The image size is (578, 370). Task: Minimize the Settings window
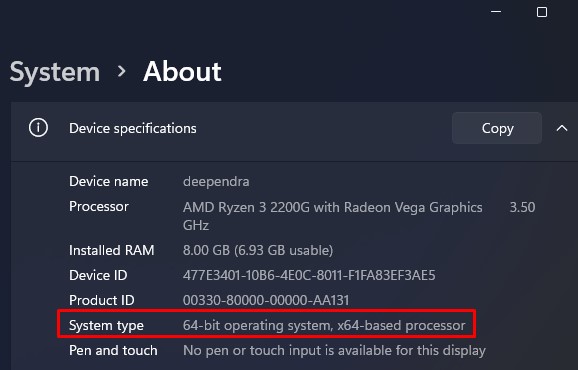tap(496, 12)
